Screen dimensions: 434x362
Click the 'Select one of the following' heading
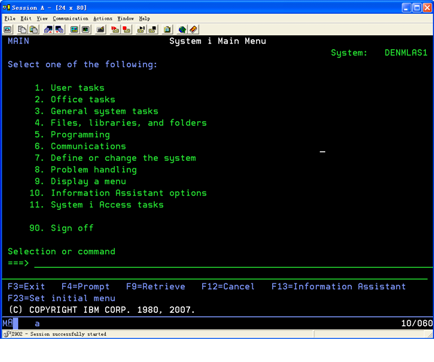click(x=82, y=64)
